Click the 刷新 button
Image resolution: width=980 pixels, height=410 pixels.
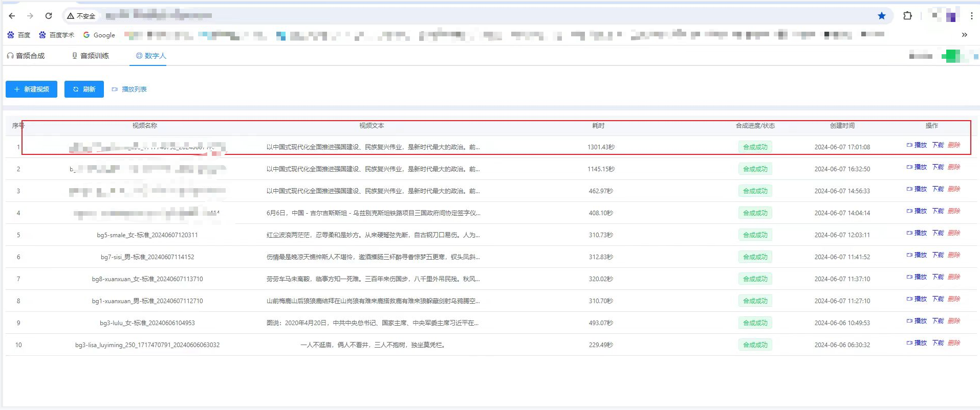(84, 89)
